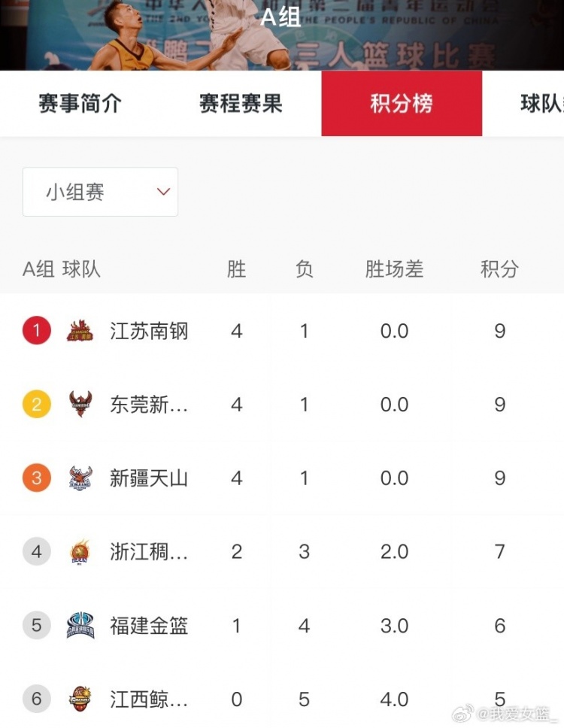The image size is (564, 728).
Task: Open the 小组赛 stage dropdown
Action: click(100, 193)
